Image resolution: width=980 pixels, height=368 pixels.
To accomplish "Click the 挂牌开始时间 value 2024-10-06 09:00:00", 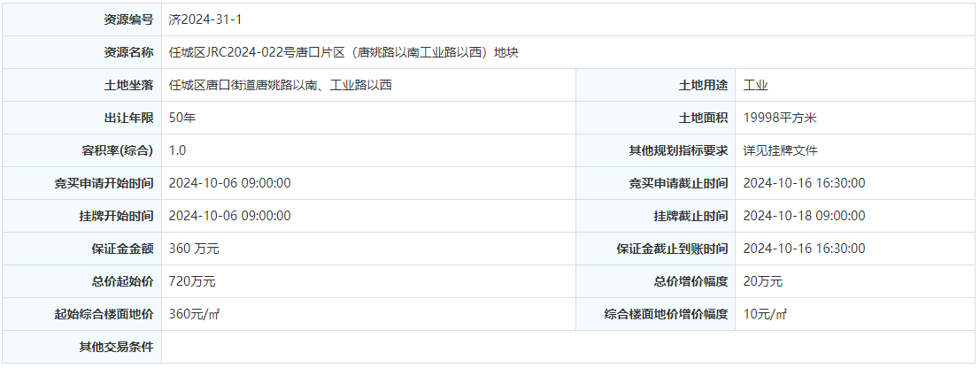I will [x=229, y=216].
